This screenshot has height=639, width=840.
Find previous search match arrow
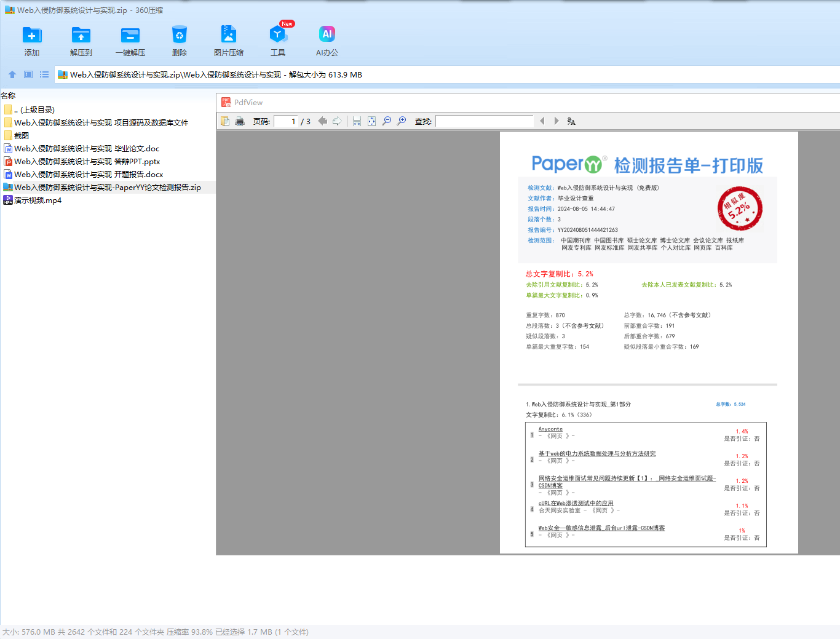point(542,121)
